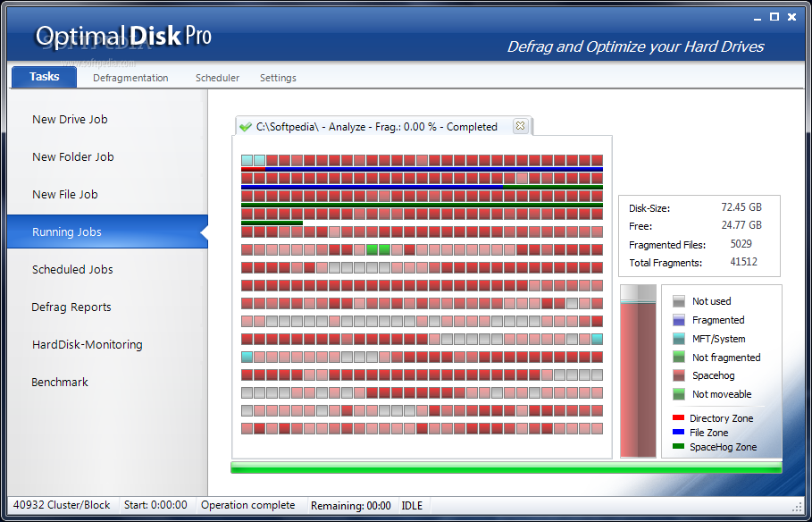Viewport: 812px width, 522px height.
Task: Click the red Directory Zone legend marker
Action: click(678, 417)
